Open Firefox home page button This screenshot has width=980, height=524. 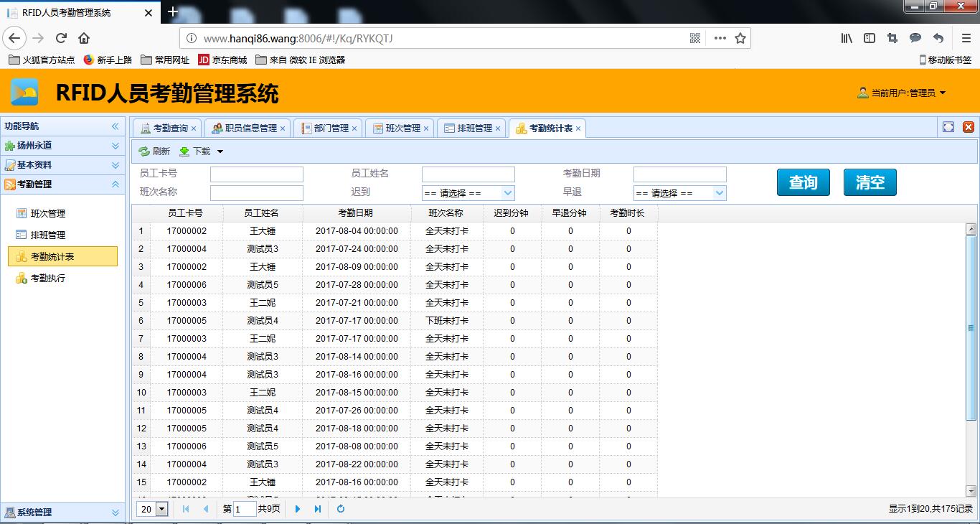(x=84, y=38)
